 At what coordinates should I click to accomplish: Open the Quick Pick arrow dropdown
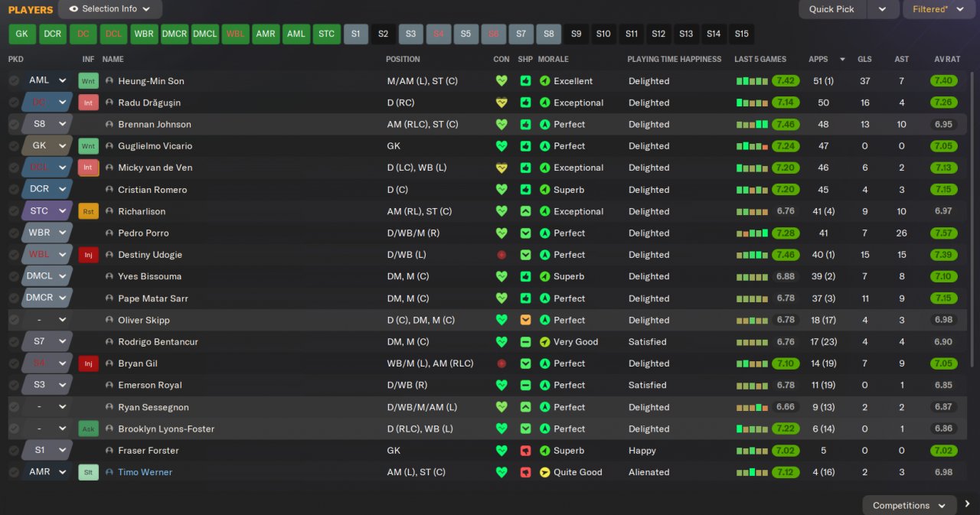click(x=883, y=9)
